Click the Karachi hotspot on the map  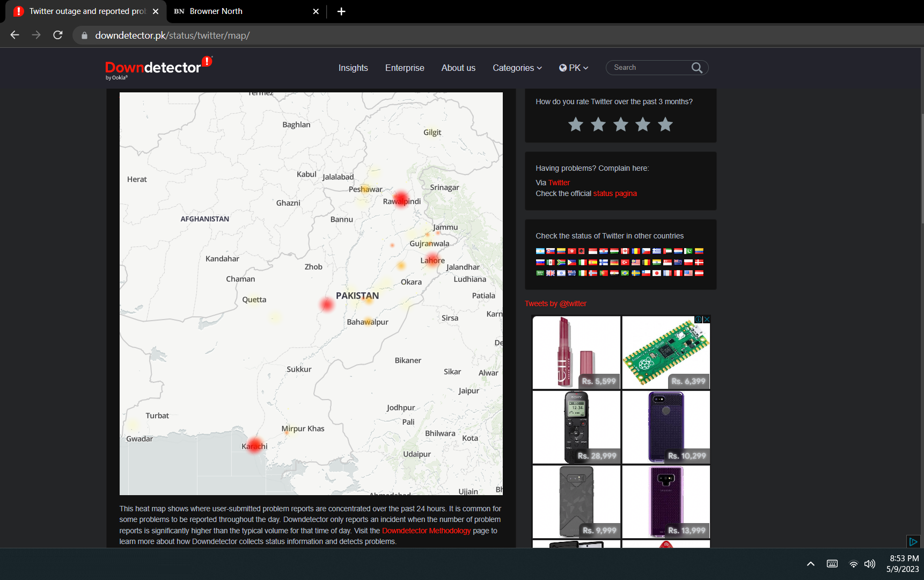255,445
